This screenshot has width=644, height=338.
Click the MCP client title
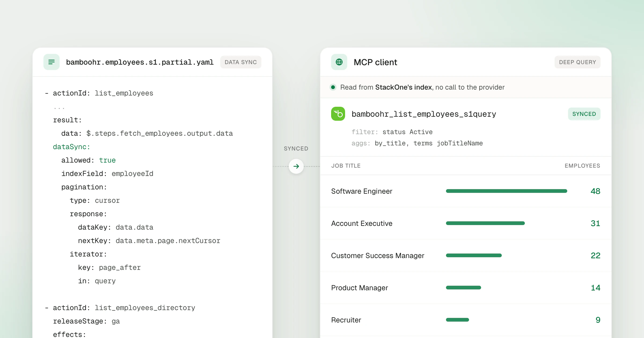click(375, 62)
